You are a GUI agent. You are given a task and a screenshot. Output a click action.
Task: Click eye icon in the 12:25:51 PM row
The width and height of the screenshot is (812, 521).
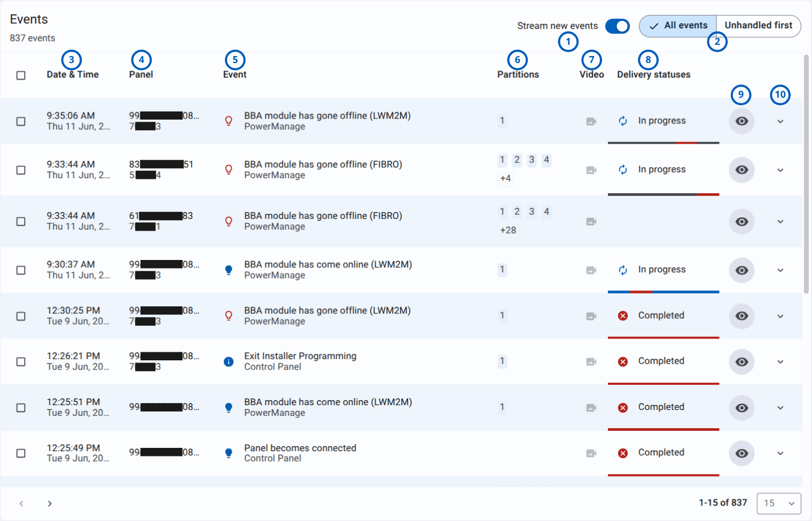[x=742, y=408]
